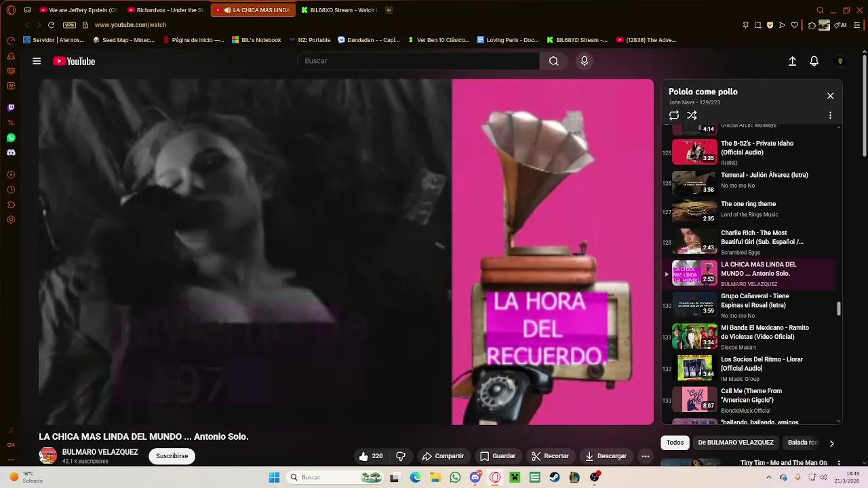Click inside the YouTube Buscar search field
Image resolution: width=868 pixels, height=488 pixels.
[x=418, y=61]
